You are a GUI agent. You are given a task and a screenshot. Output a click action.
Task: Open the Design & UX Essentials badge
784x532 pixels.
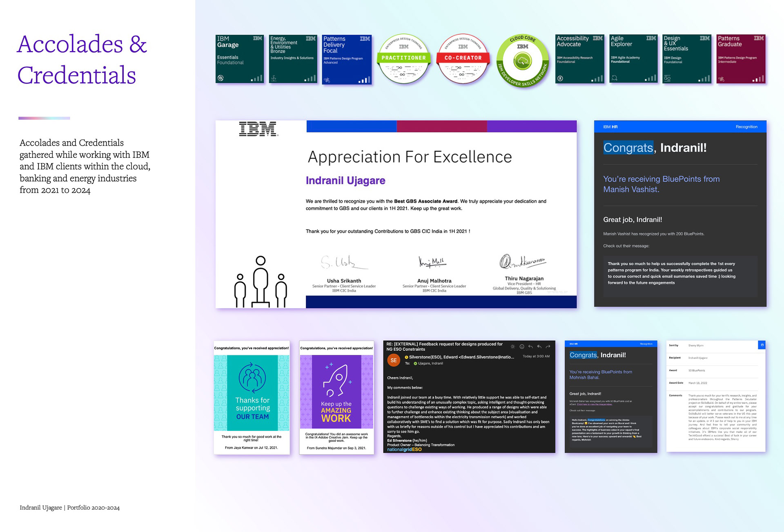pos(687,59)
